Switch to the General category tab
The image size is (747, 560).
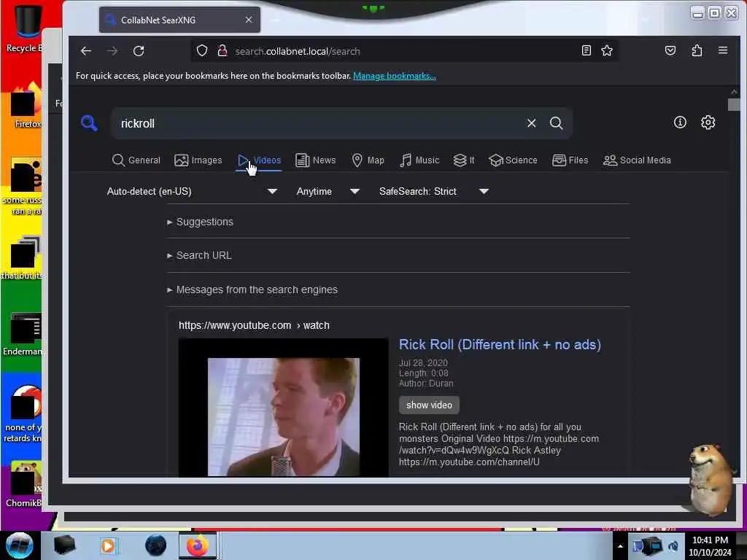pos(136,160)
